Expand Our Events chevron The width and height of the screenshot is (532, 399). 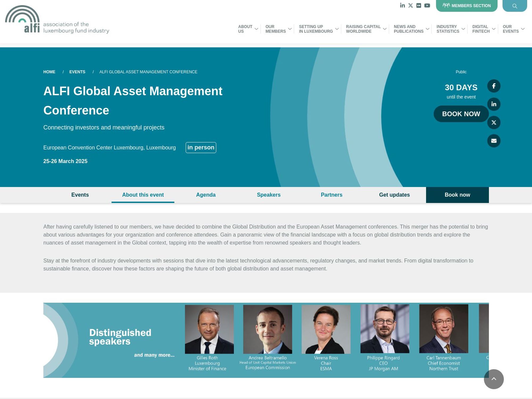click(x=523, y=29)
